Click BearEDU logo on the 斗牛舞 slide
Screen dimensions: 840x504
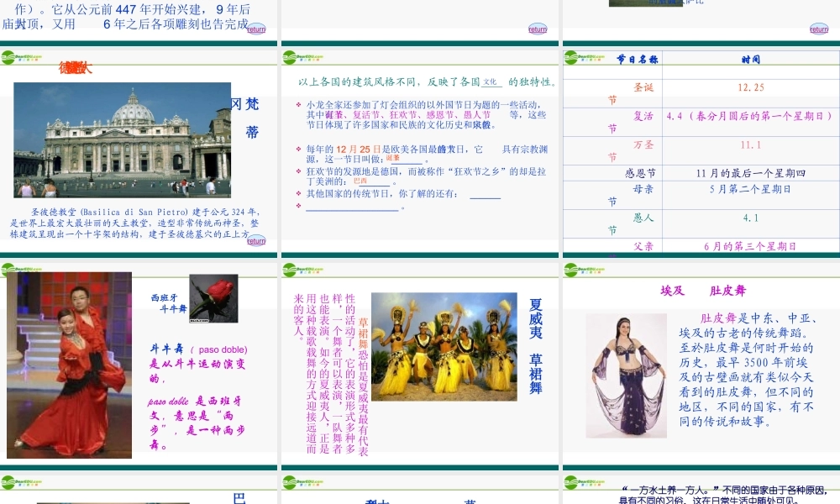point(22,270)
